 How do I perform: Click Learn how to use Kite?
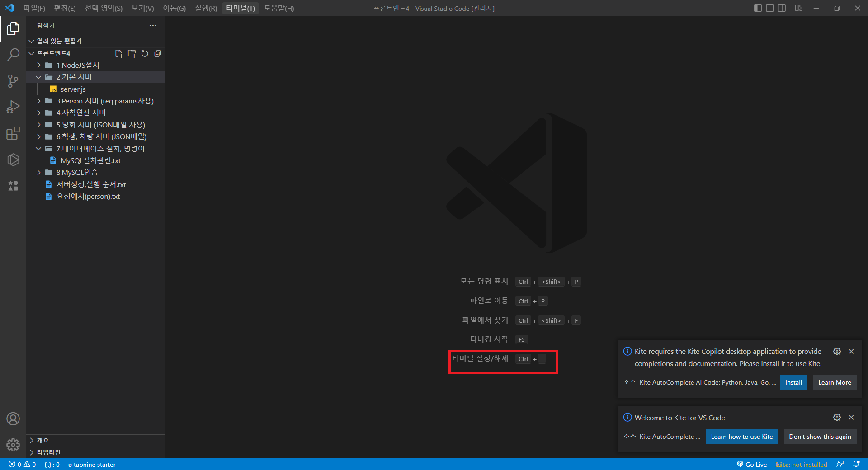pos(742,437)
